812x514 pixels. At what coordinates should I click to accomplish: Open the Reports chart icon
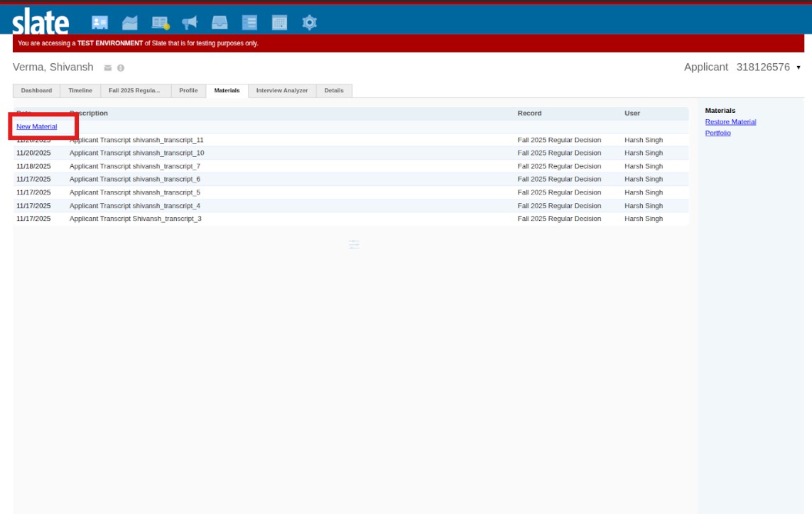coord(130,23)
